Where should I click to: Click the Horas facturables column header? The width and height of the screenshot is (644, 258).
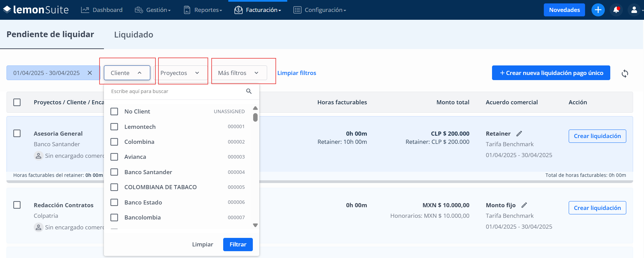click(342, 102)
